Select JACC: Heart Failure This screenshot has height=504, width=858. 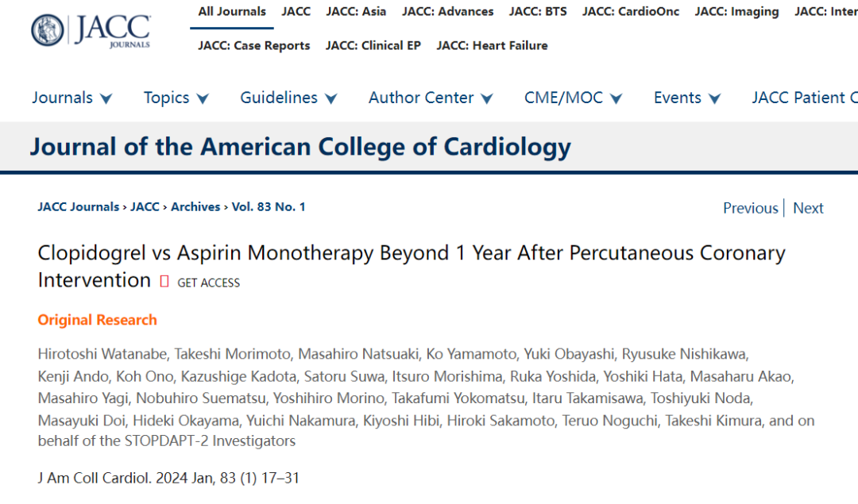[492, 45]
